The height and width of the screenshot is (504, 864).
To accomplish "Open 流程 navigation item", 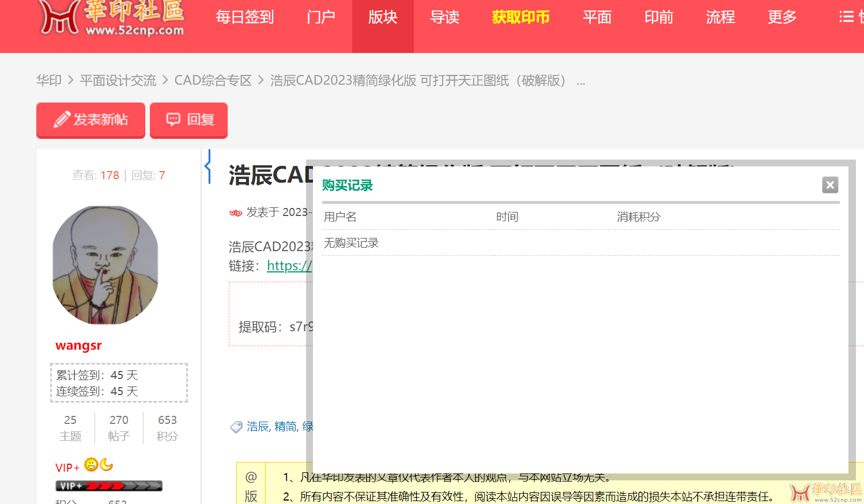I will pyautogui.click(x=720, y=17).
